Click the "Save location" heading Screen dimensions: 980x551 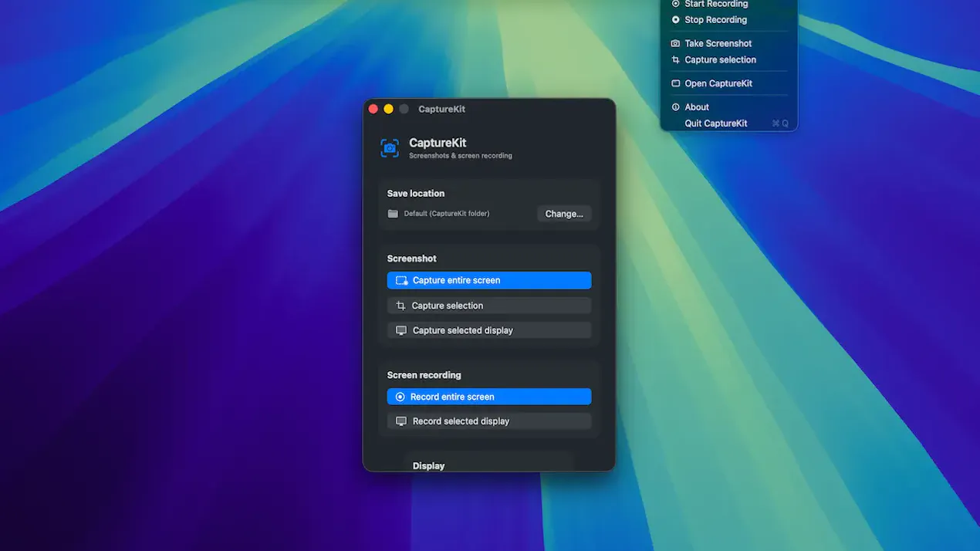point(416,194)
